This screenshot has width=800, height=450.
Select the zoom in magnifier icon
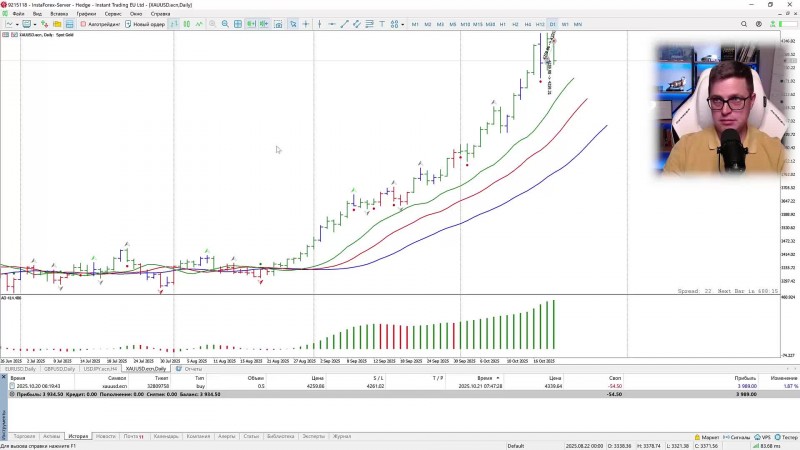tap(212, 24)
